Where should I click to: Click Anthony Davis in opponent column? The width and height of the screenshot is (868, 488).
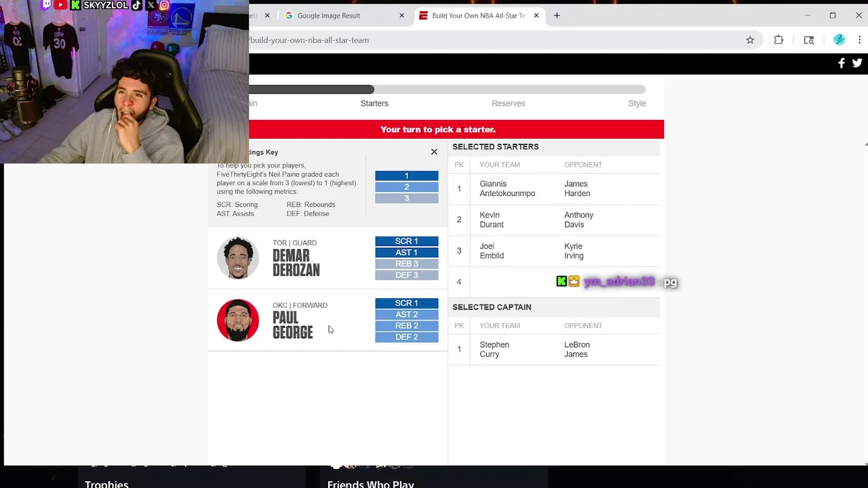(578, 220)
